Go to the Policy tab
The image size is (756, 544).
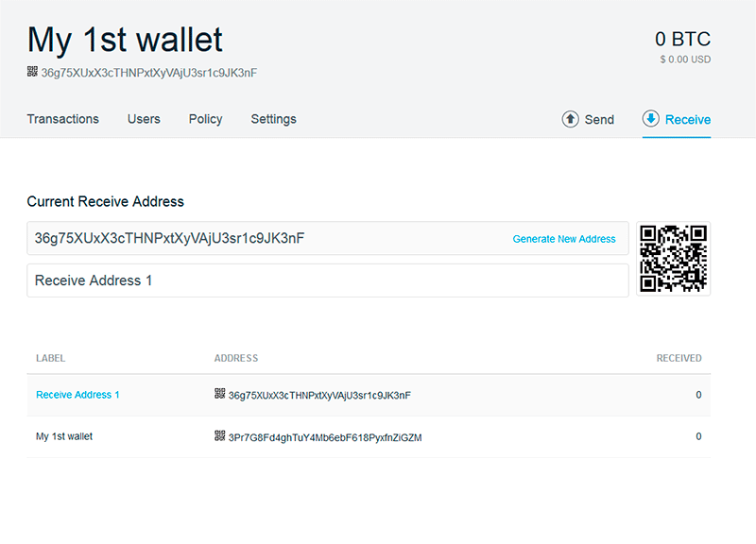pyautogui.click(x=205, y=119)
